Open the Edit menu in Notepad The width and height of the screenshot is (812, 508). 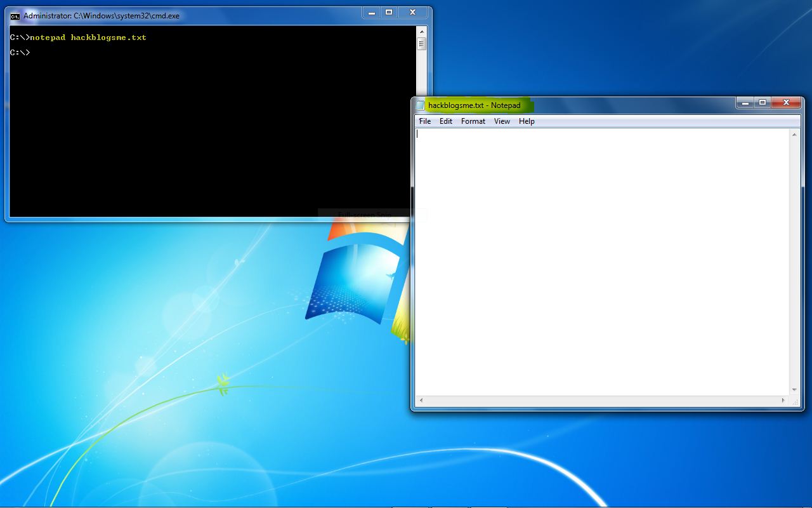point(446,121)
